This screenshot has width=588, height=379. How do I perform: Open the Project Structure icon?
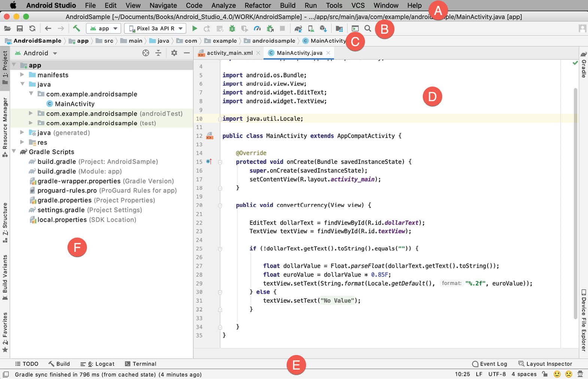click(339, 28)
